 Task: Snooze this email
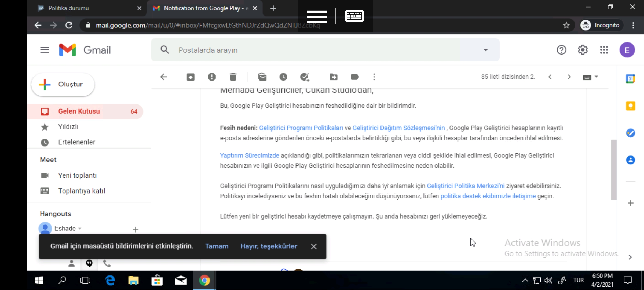coord(283,77)
